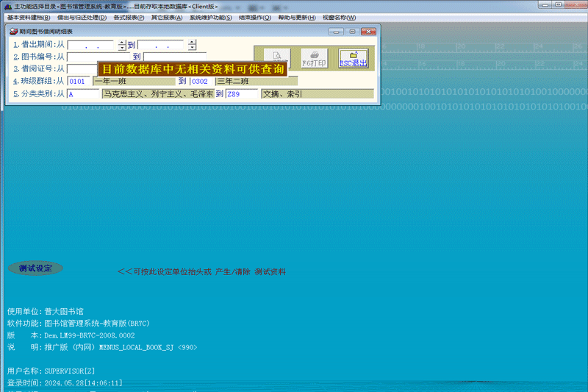This screenshot has height=392, width=588.
Task: Click the main application title bar icon
Action: 8,7
